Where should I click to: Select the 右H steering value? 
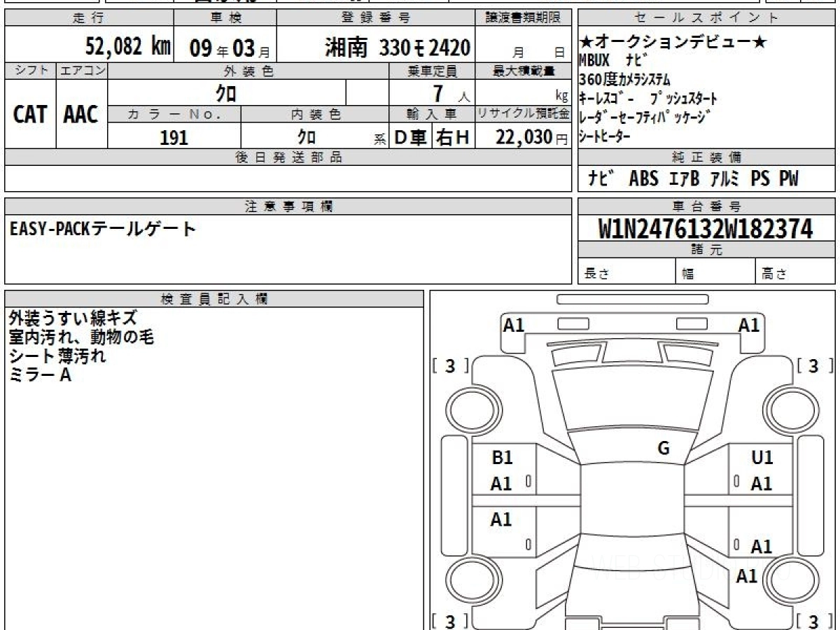coord(453,137)
